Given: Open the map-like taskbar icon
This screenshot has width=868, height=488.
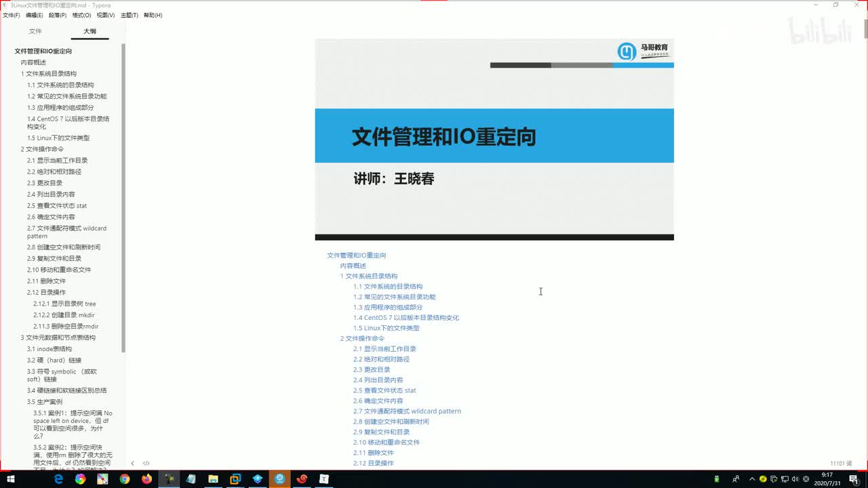Looking at the screenshot, I should point(102,479).
